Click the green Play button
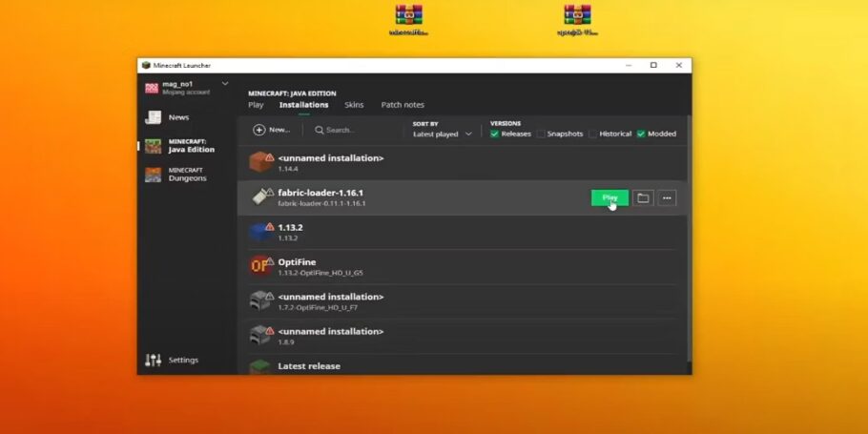Image resolution: width=868 pixels, height=434 pixels. [x=610, y=197]
